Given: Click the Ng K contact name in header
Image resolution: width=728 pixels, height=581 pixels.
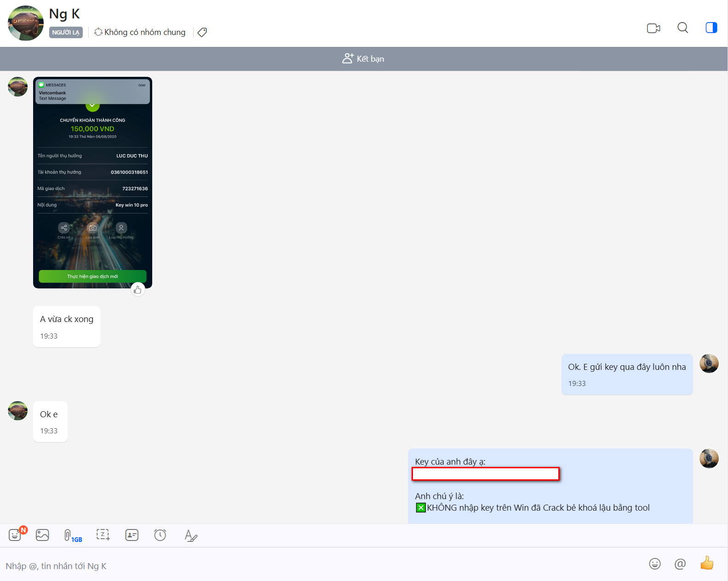Looking at the screenshot, I should coord(64,14).
